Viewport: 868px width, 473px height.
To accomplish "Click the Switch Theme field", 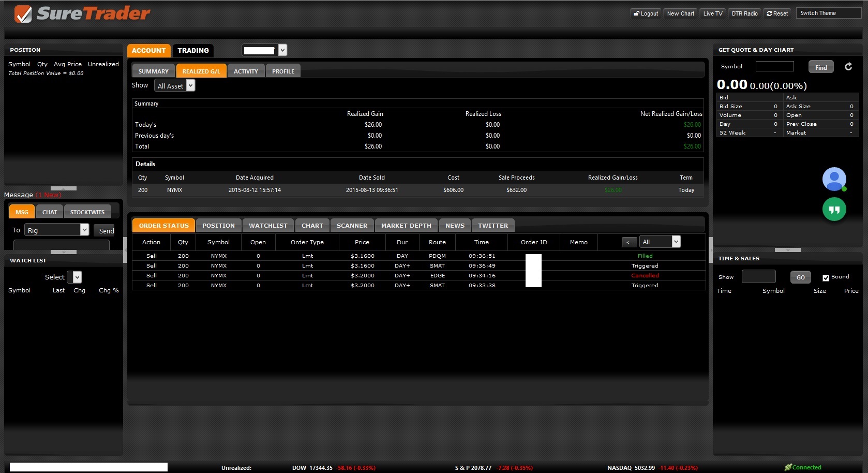I will point(829,13).
